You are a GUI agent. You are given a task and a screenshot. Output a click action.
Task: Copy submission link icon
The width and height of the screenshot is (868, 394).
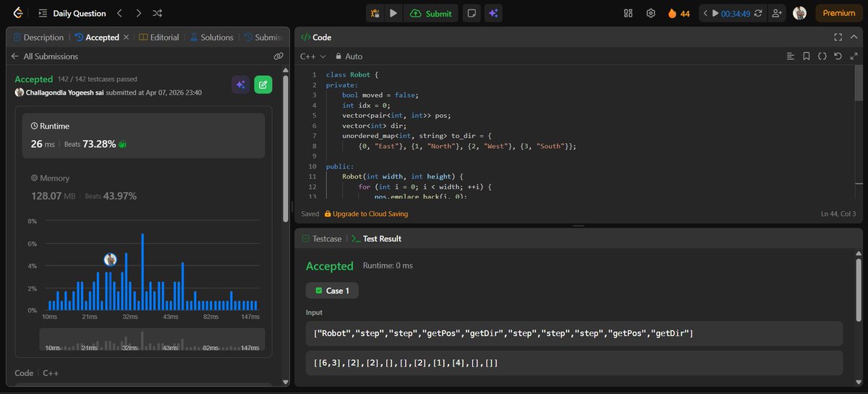278,56
